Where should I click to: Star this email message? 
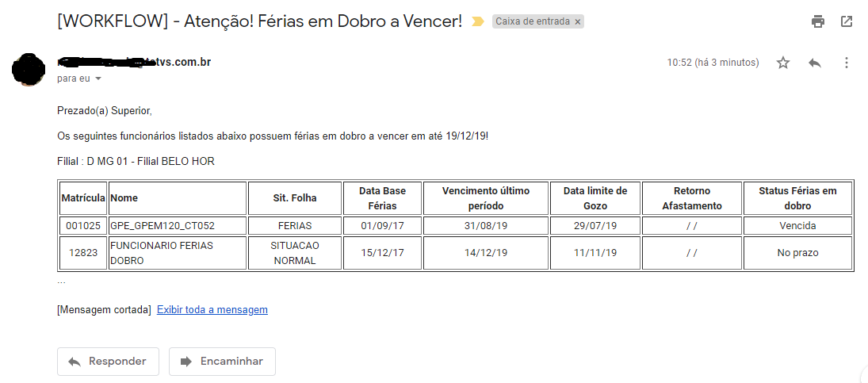click(783, 63)
